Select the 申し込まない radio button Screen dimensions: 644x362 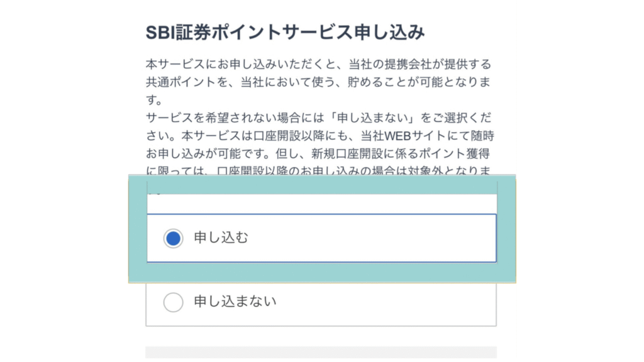click(x=173, y=302)
